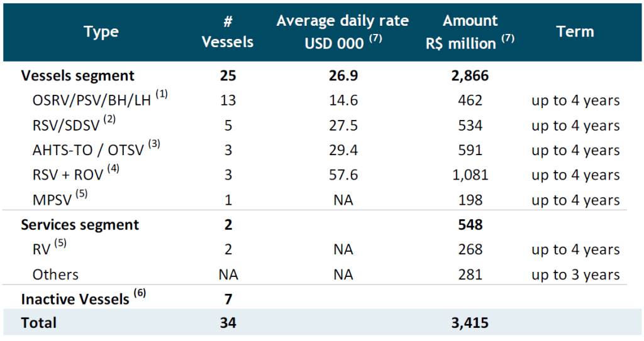Click the 57.6 average daily rate value
The width and height of the screenshot is (644, 341).
tap(343, 175)
